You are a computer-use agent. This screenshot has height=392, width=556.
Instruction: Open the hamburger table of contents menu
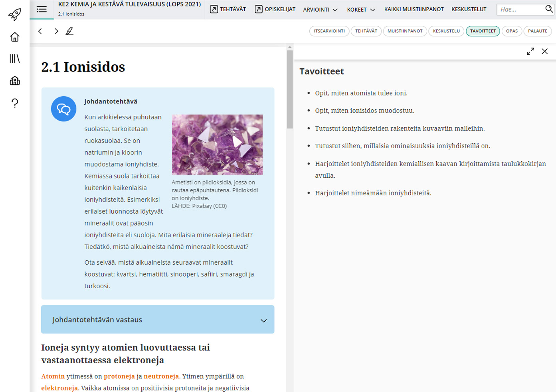pos(42,9)
